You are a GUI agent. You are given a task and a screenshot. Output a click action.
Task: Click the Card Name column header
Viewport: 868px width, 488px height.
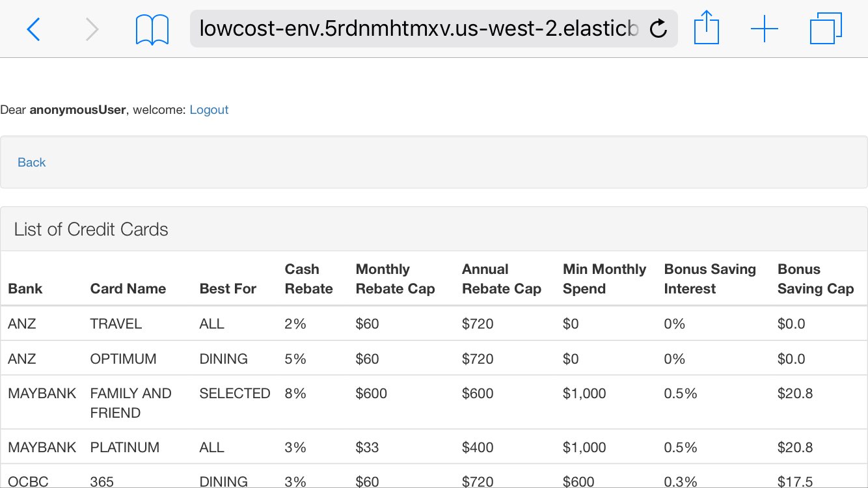(x=128, y=289)
